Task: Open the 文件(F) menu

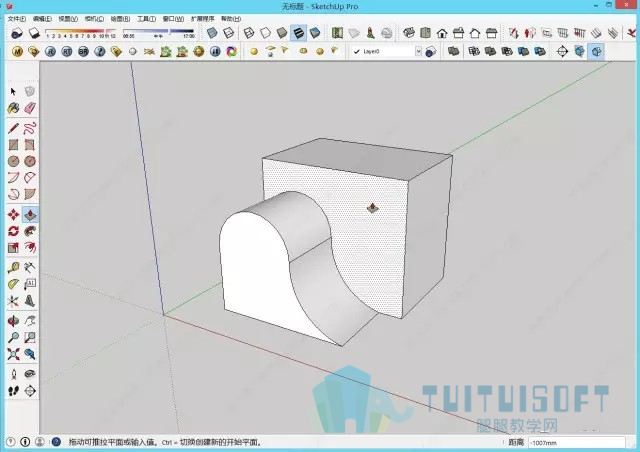Action: point(17,19)
